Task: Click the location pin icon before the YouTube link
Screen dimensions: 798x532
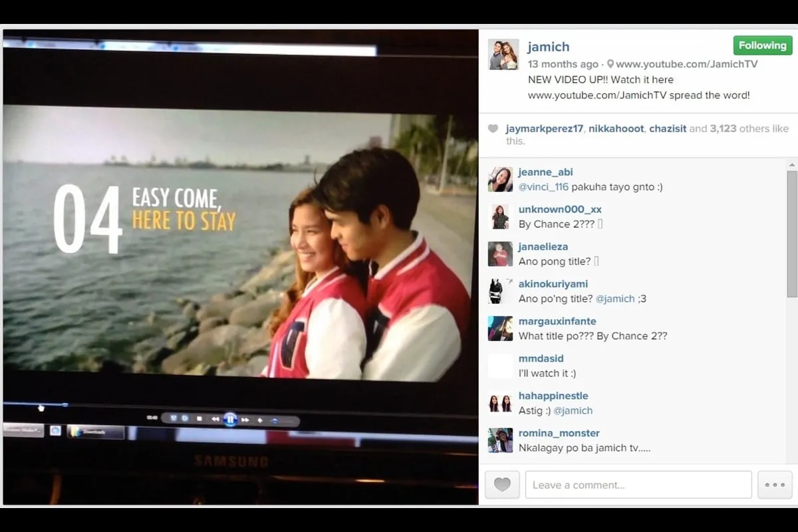Action: click(610, 64)
